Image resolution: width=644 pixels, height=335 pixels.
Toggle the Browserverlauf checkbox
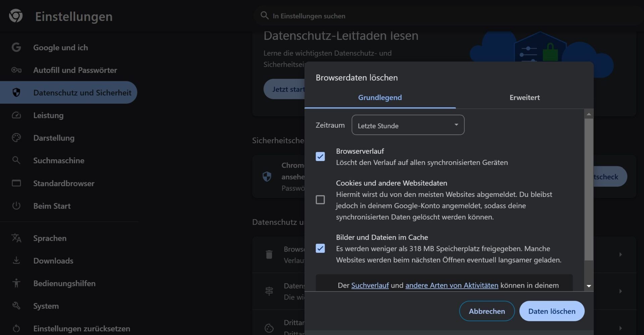coord(320,157)
